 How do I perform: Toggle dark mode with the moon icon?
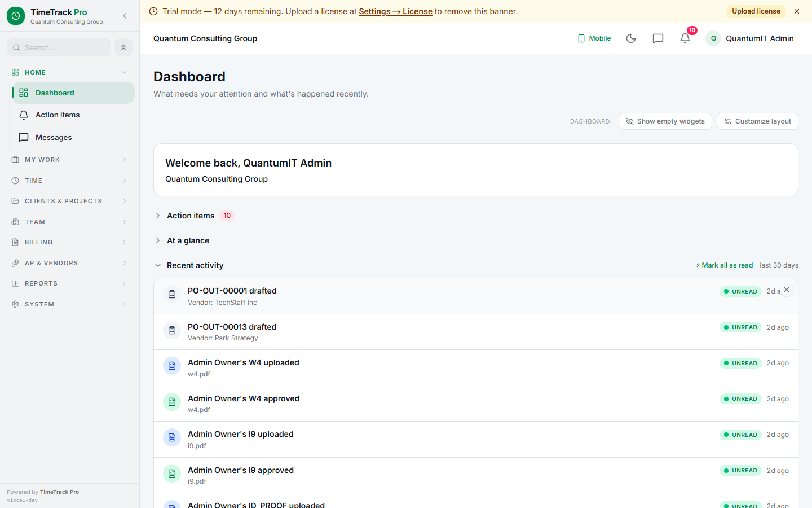[631, 38]
